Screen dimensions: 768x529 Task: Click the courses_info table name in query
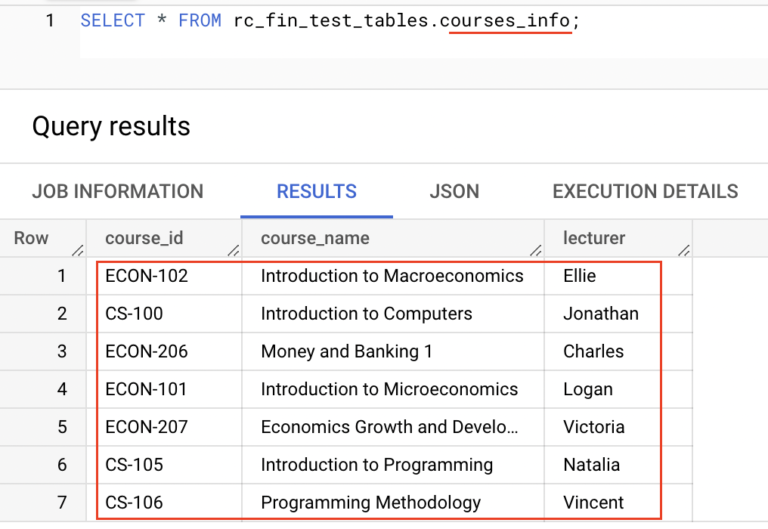tap(510, 20)
